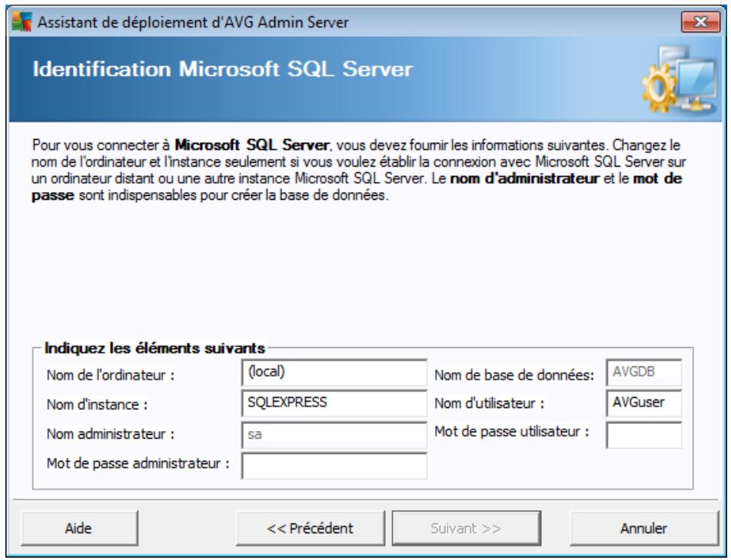This screenshot has width=731, height=560.
Task: Click the Suivant >> button
Action: (x=467, y=529)
